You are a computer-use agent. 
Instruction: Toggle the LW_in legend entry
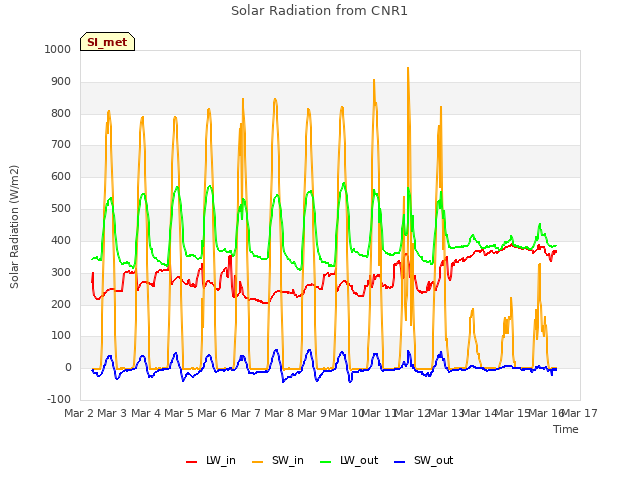(211, 460)
